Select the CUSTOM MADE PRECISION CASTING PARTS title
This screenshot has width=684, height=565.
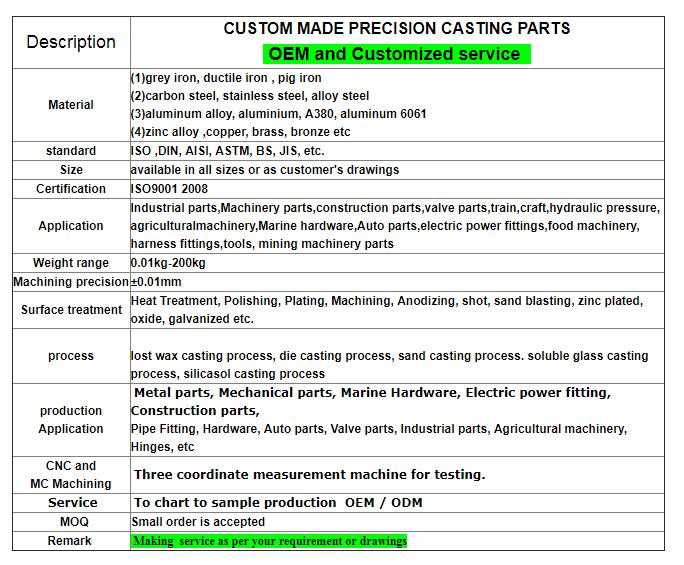click(x=396, y=28)
